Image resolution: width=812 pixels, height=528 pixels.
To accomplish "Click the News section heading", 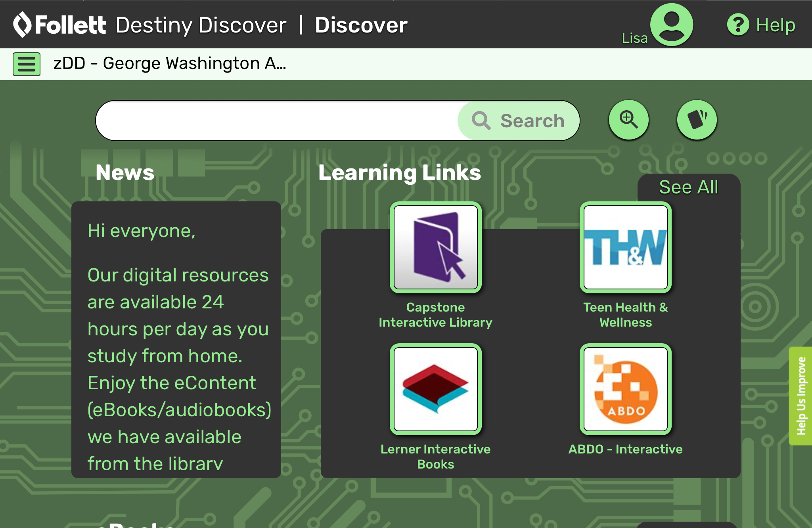I will point(124,172).
